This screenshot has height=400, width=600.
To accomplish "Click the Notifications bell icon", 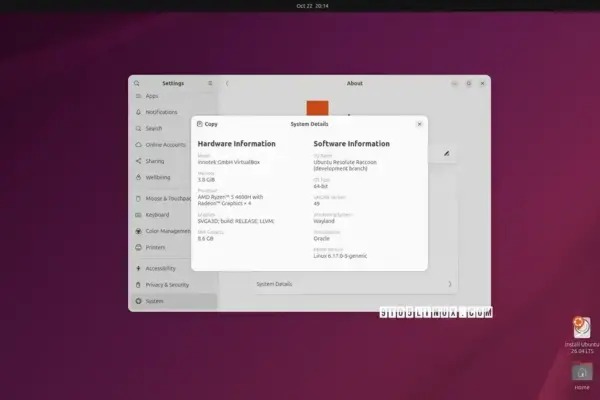I will 139,112.
